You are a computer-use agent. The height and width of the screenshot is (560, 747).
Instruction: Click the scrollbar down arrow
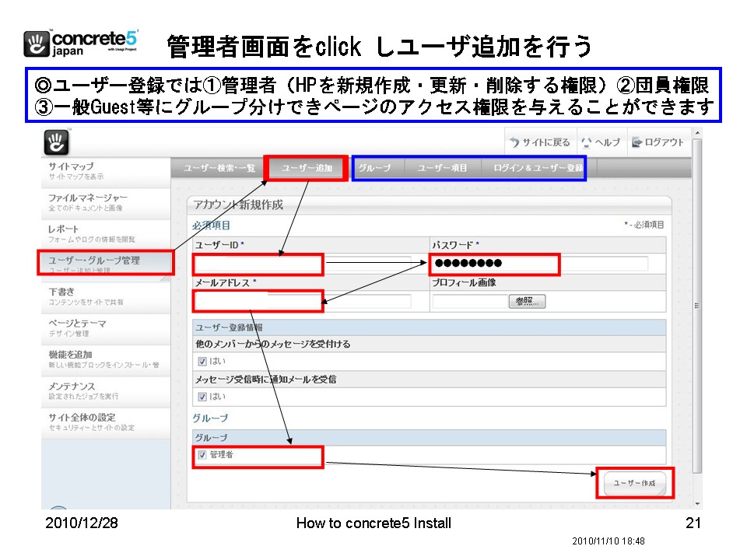697,504
